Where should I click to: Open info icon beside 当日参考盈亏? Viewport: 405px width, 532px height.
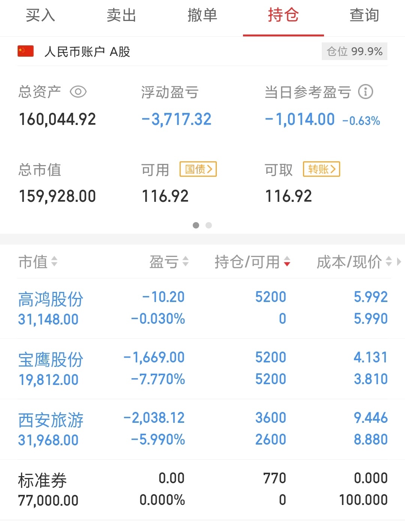[x=365, y=92]
